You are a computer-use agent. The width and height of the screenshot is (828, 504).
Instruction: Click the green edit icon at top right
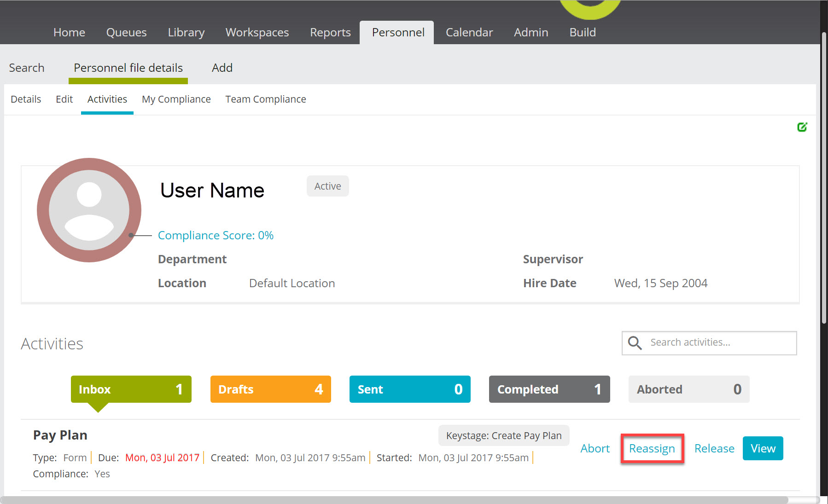pos(802,127)
